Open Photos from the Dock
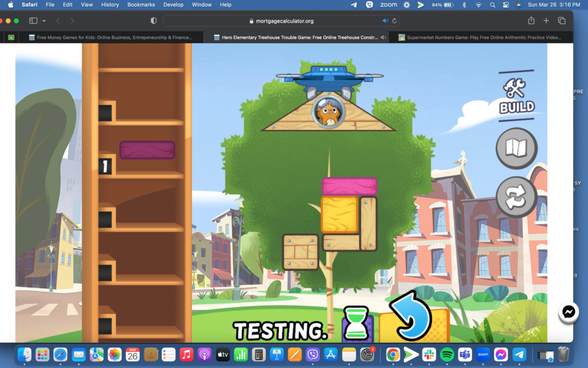The image size is (588, 368). pyautogui.click(x=115, y=354)
